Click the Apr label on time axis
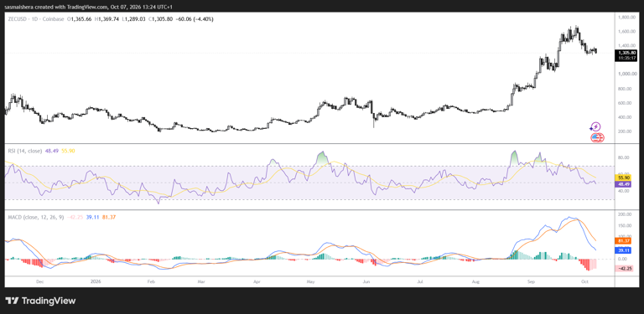Screen dimensions: 644x314 pyautogui.click(x=257, y=282)
